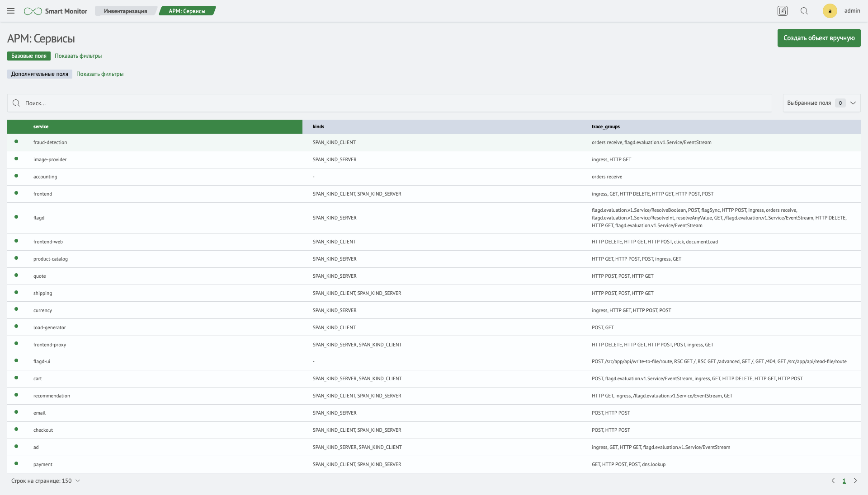Click status dot of payment row
The image size is (868, 495).
pos(16,463)
